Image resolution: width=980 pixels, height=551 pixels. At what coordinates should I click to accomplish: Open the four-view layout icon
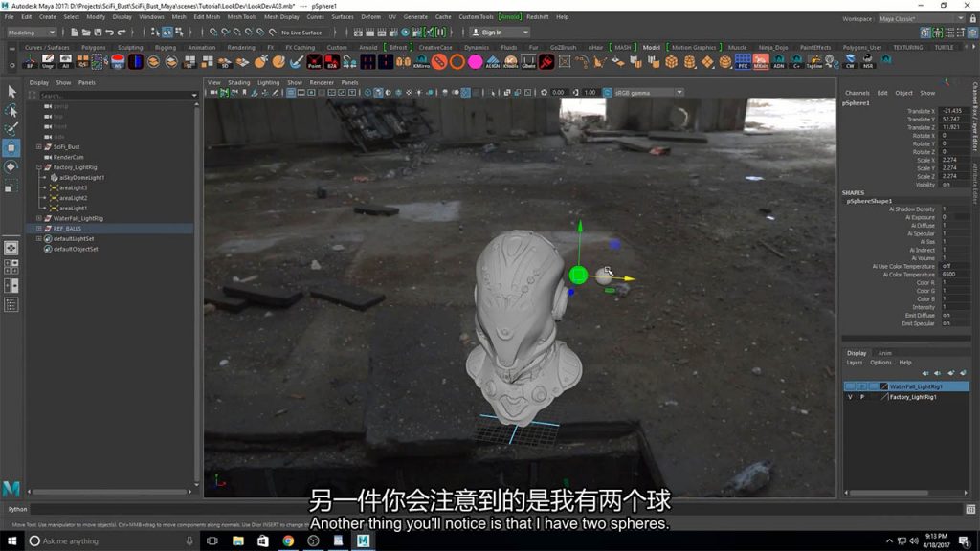click(11, 267)
